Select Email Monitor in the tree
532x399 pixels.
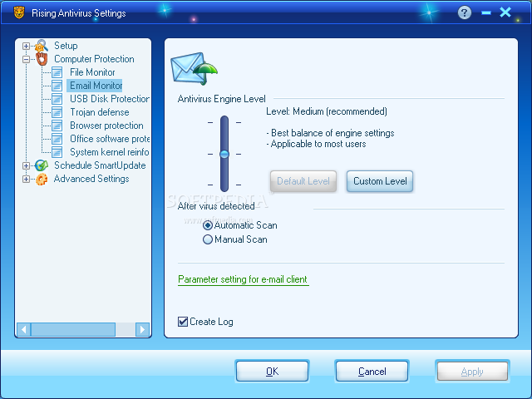(x=96, y=86)
